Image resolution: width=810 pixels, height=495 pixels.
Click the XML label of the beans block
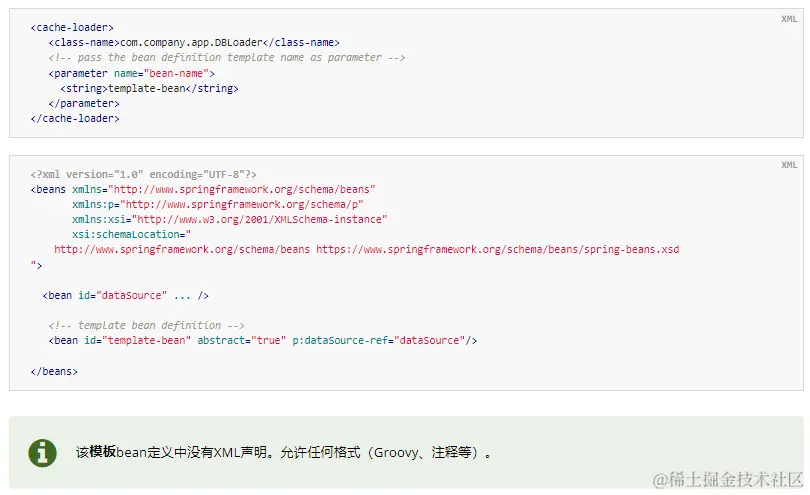(x=789, y=165)
